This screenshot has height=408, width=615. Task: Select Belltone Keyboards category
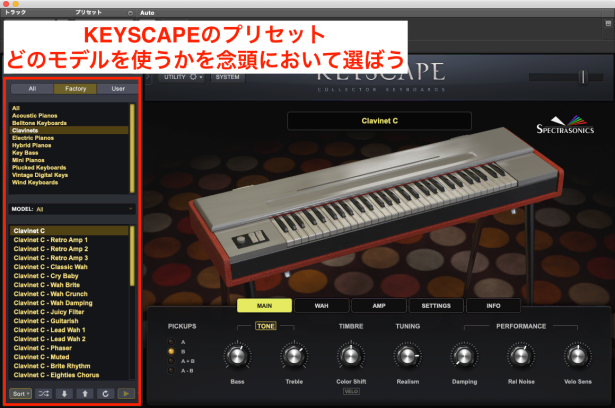(69, 123)
